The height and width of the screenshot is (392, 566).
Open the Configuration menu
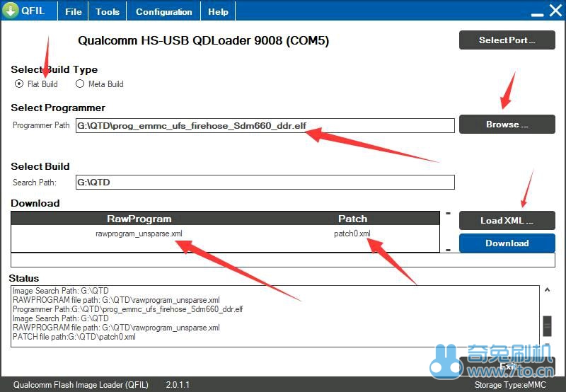164,11
